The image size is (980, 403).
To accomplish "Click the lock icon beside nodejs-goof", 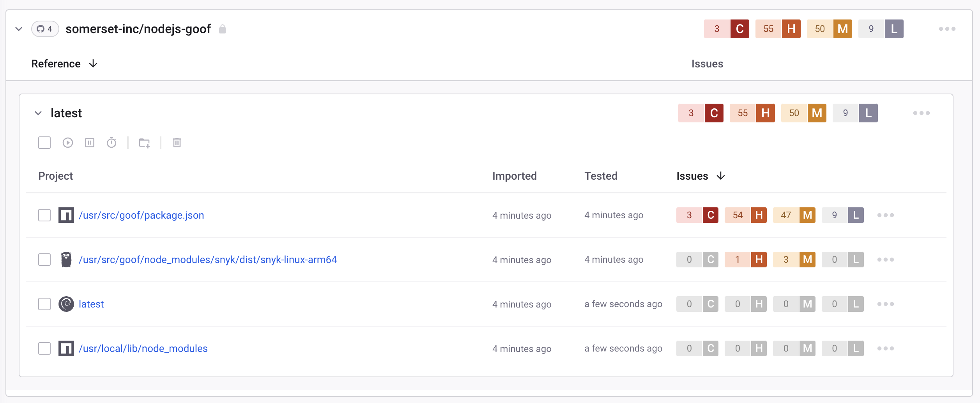I will pyautogui.click(x=223, y=29).
